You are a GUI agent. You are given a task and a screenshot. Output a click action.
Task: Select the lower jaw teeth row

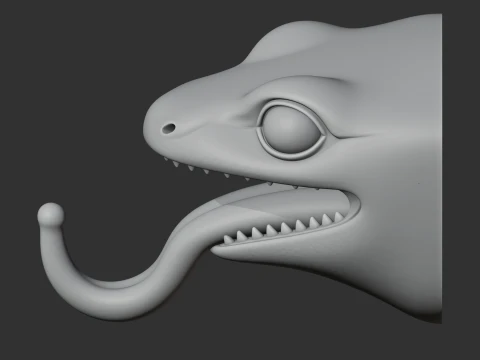[x=283, y=228]
